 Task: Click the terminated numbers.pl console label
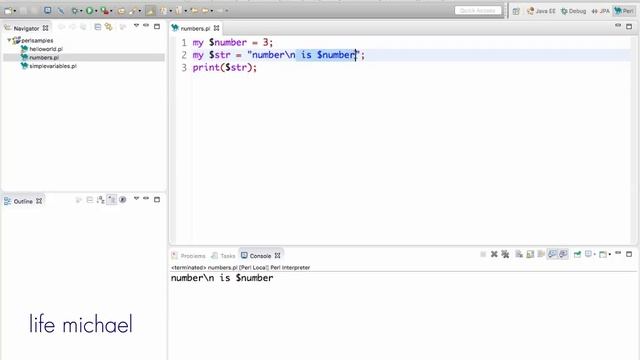coord(240,267)
